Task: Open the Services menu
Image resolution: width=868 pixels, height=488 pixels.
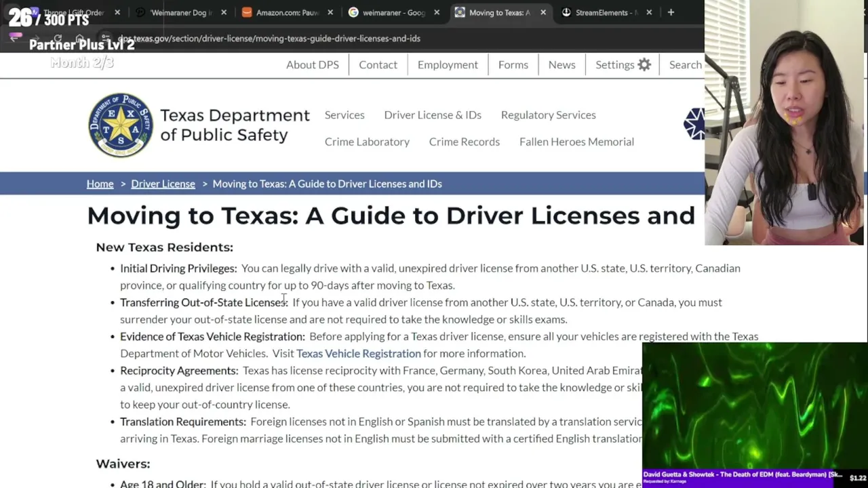Action: click(x=344, y=115)
